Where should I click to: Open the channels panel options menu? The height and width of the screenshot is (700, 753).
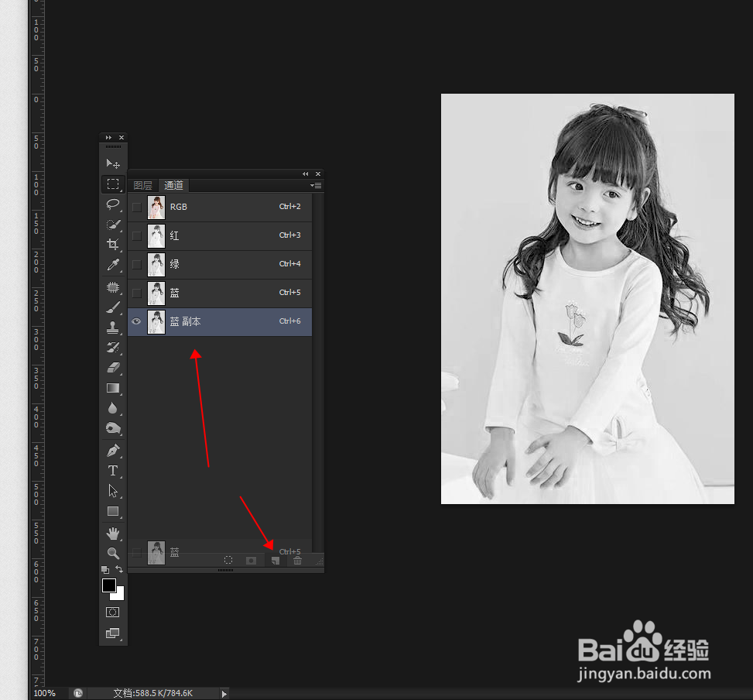[x=316, y=185]
